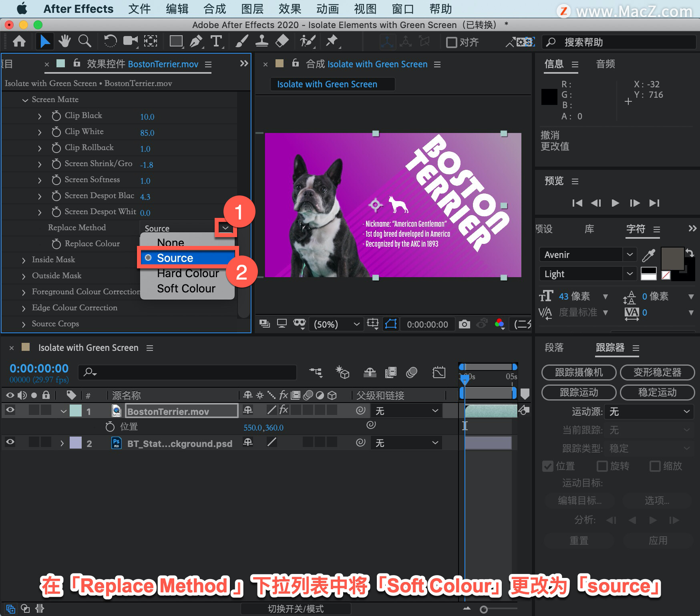This screenshot has width=700, height=616.
Task: Toggle lock on Effect Controls panel
Action: pos(76,63)
